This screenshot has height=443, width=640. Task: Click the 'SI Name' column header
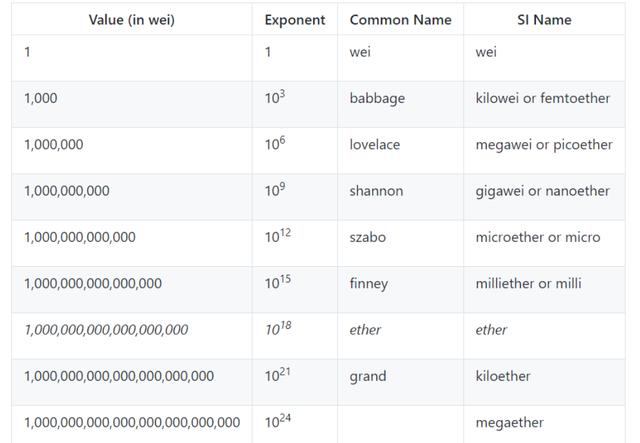tap(544, 20)
